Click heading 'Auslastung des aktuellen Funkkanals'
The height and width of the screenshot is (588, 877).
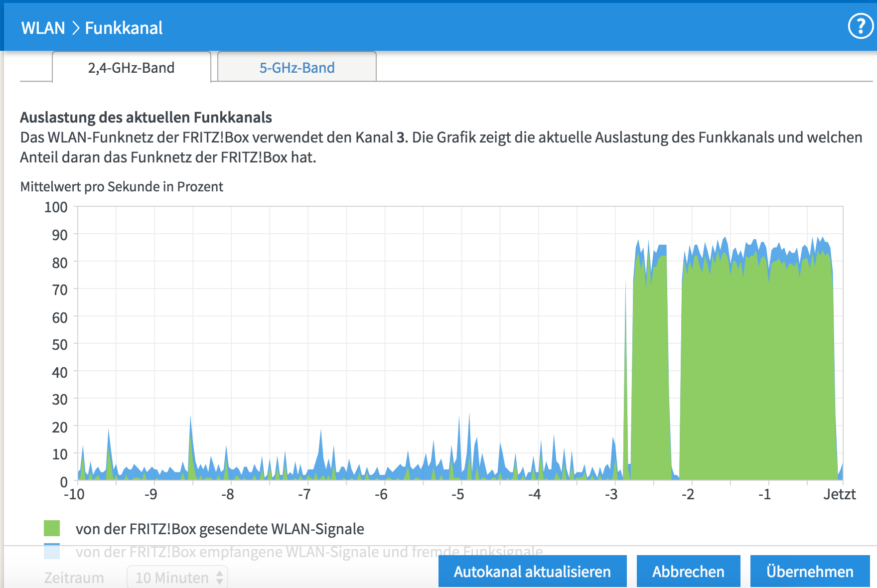146,117
